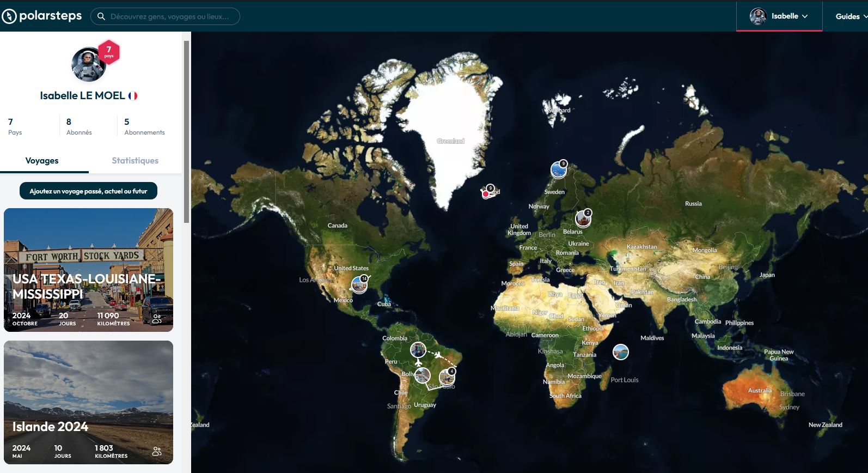Click the Russia label on the map

693,204
